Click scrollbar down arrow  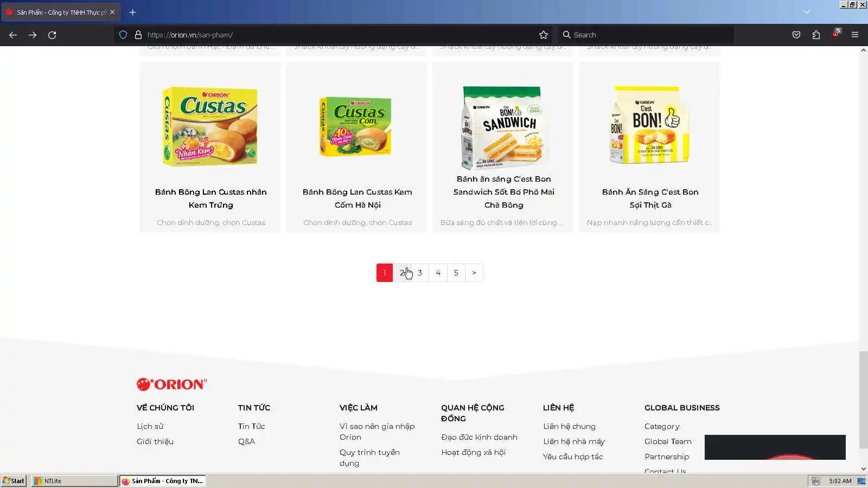(x=863, y=469)
